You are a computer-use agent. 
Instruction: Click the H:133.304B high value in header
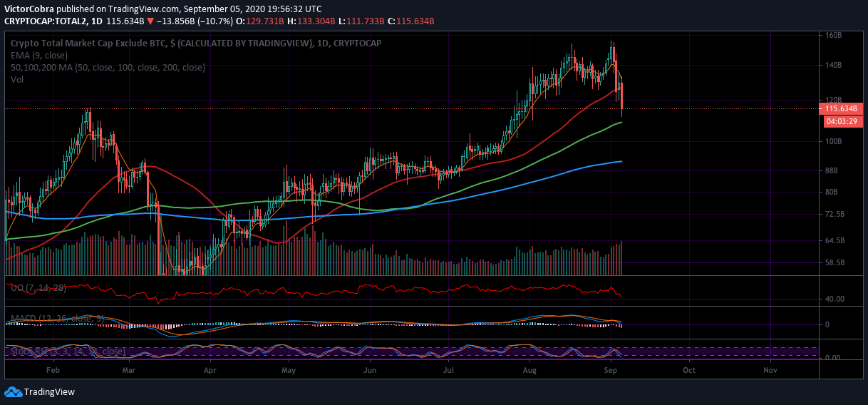click(x=311, y=21)
